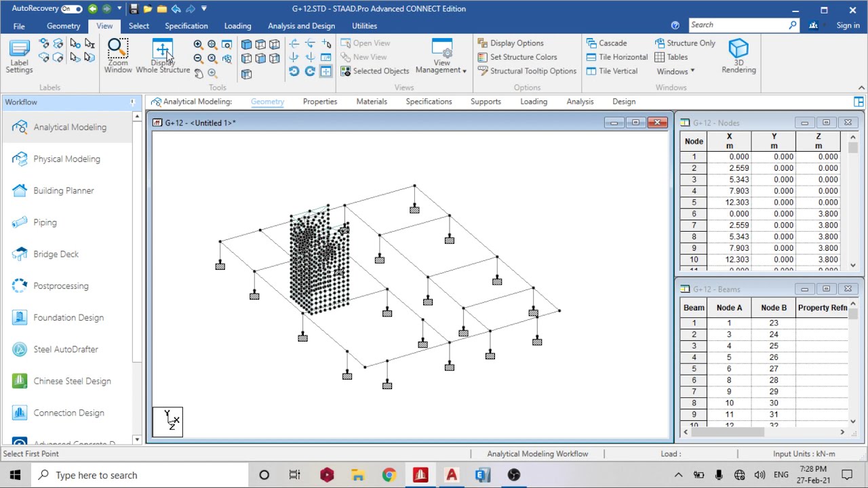Click the Save disk icon in title bar
868x488 pixels.
[134, 9]
